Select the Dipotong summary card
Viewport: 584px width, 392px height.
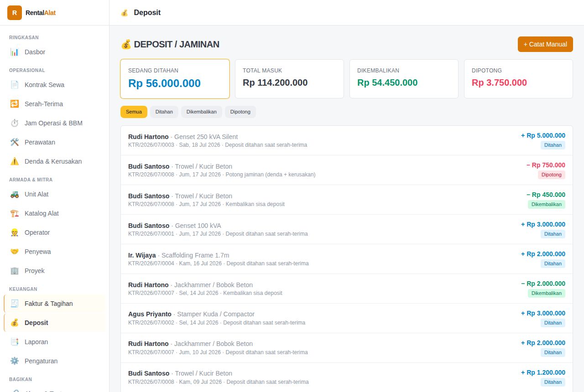518,79
